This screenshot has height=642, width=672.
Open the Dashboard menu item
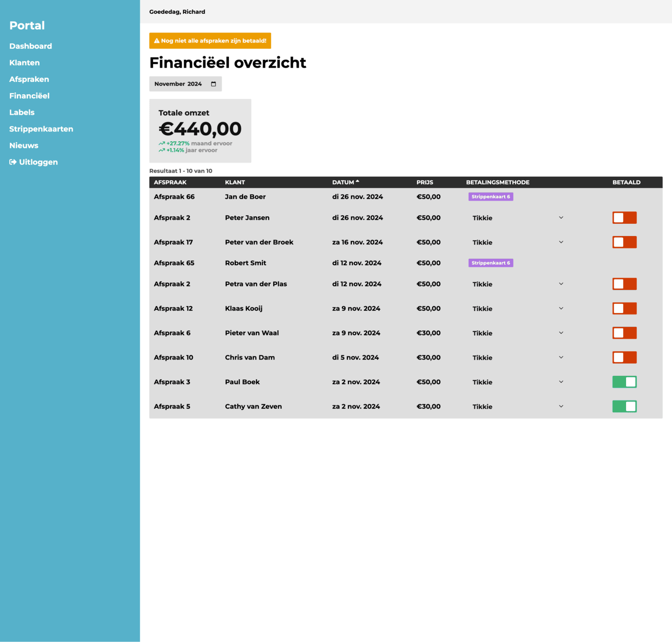point(31,46)
